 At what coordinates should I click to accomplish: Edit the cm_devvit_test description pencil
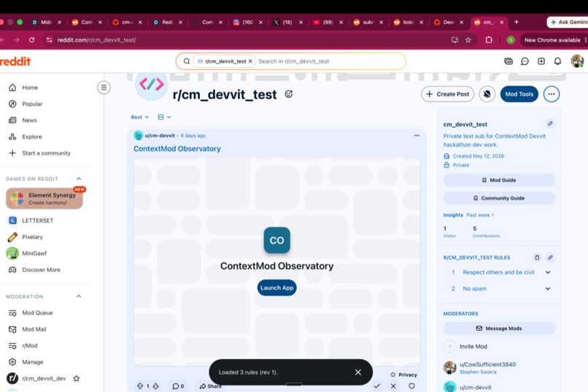[x=550, y=123]
